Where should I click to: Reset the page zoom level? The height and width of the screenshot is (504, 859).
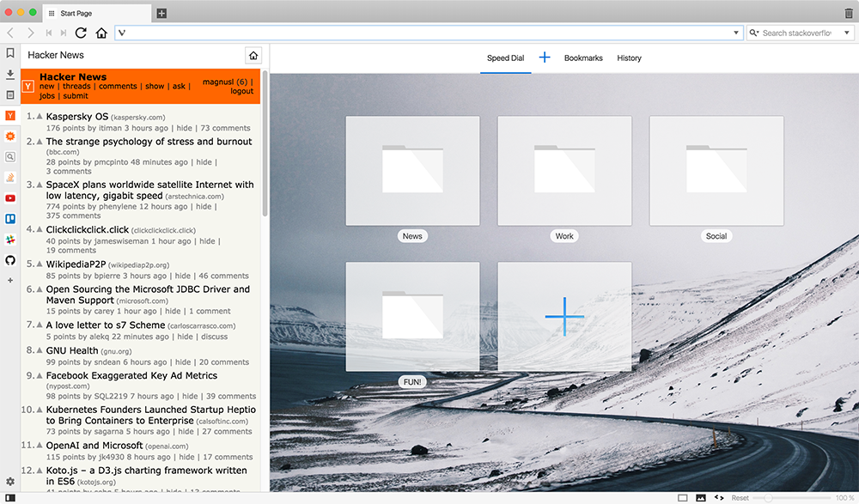[x=740, y=498]
